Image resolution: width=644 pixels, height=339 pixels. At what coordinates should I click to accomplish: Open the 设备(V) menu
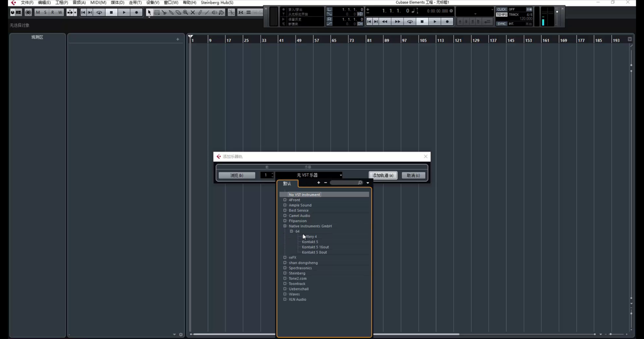coord(153,3)
